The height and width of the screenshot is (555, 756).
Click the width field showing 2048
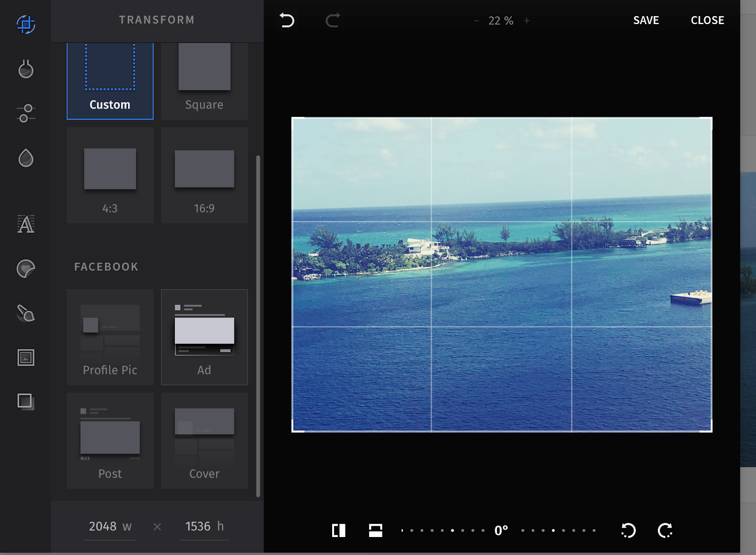tap(111, 527)
